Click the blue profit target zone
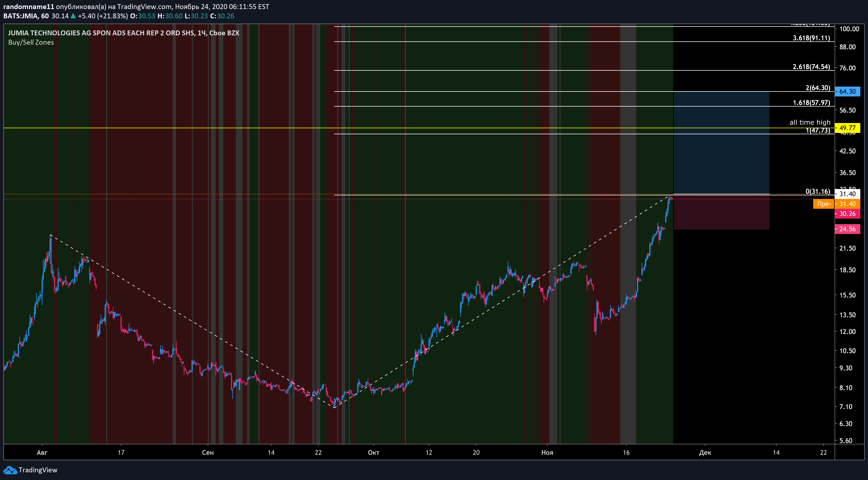 point(721,142)
